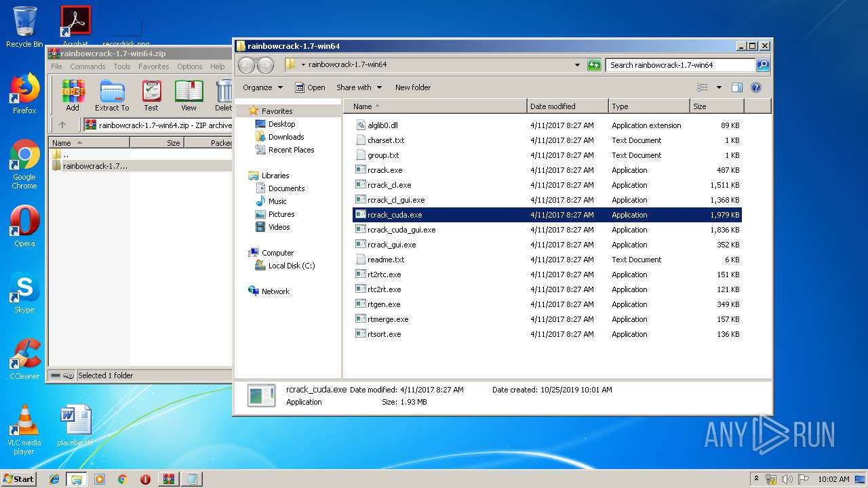Sort by Name column header in Explorer
868x488 pixels.
coord(435,106)
